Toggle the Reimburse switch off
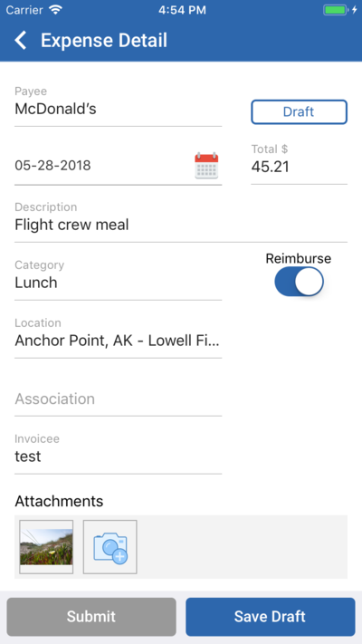The image size is (362, 644). (x=299, y=282)
